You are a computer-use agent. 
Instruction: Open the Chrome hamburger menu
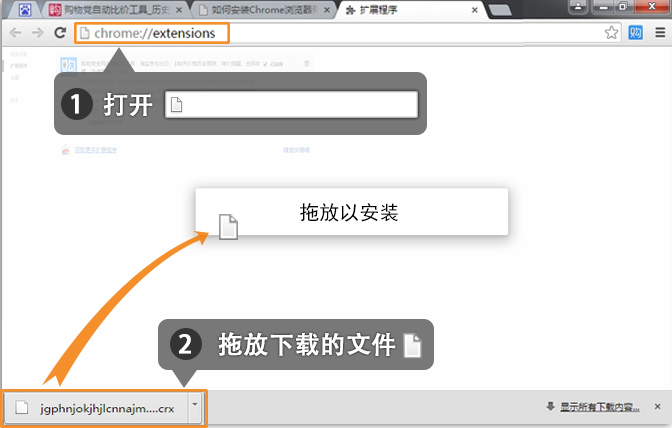pyautogui.click(x=659, y=33)
